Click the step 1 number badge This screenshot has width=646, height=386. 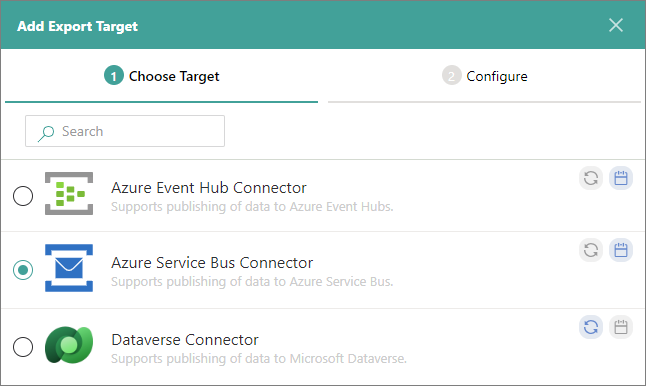114,76
